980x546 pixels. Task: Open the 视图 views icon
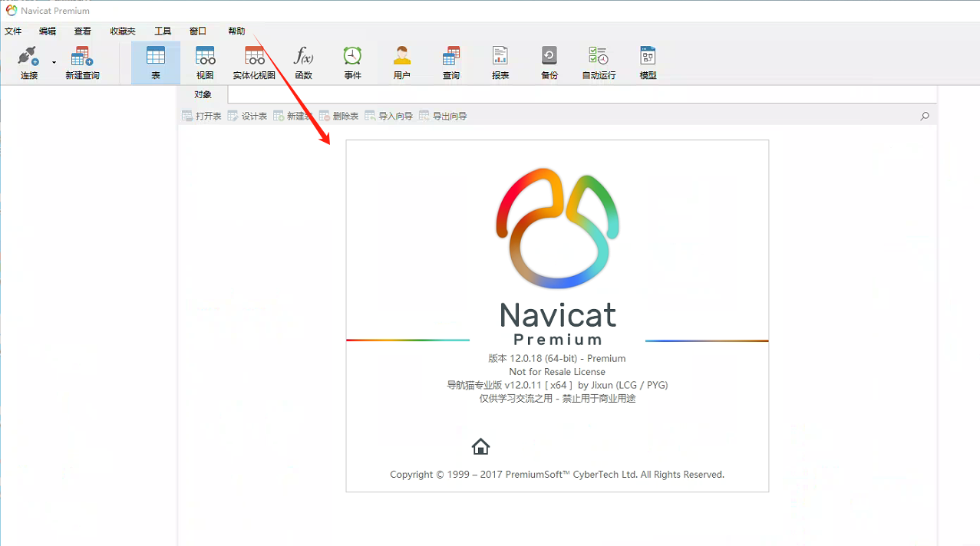205,63
